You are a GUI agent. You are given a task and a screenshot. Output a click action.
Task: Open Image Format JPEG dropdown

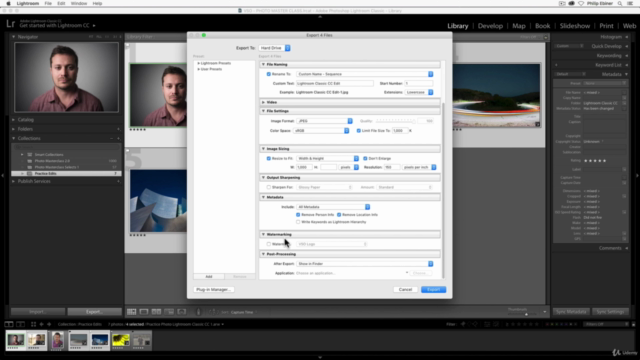point(324,121)
